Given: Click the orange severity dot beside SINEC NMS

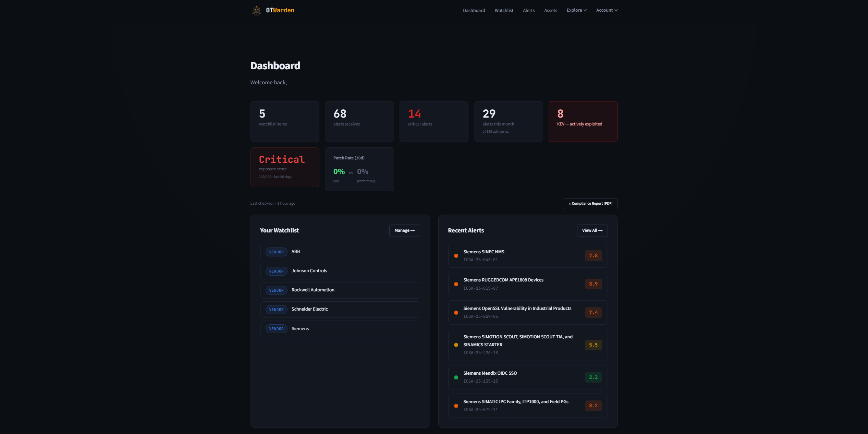Looking at the screenshot, I should (456, 256).
